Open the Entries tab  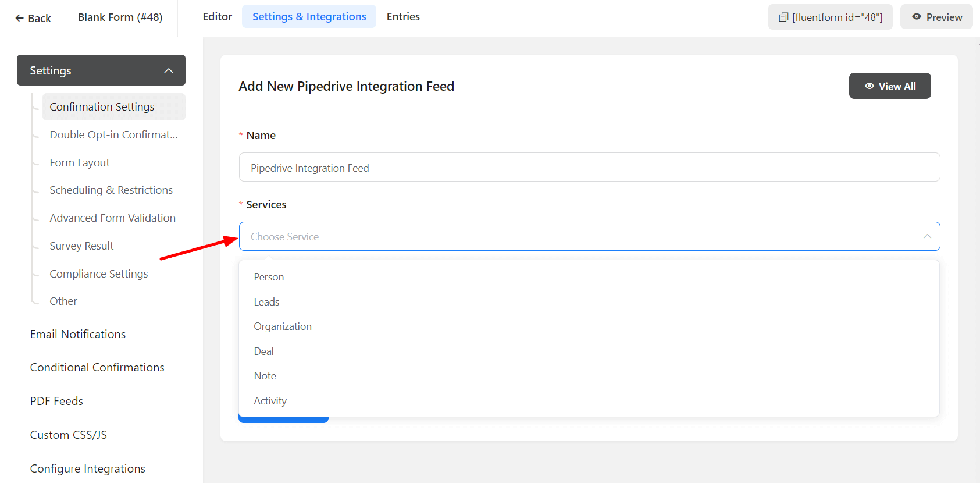403,17
